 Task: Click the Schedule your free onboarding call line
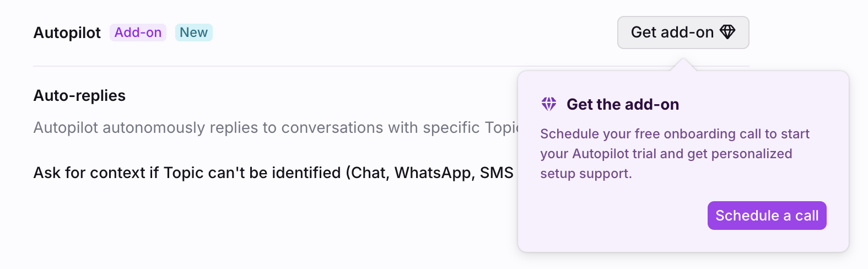(675, 134)
